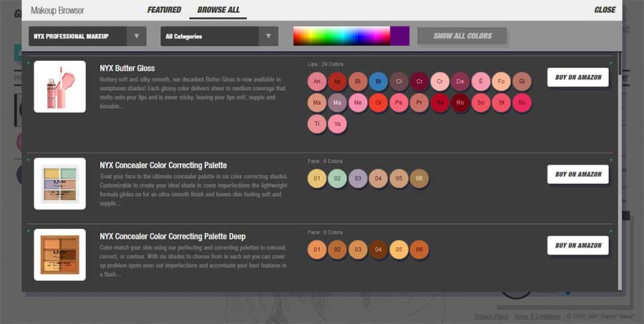This screenshot has width=644, height=324.
Task: Open Terms & Conditions link on background page
Action: coord(537,317)
